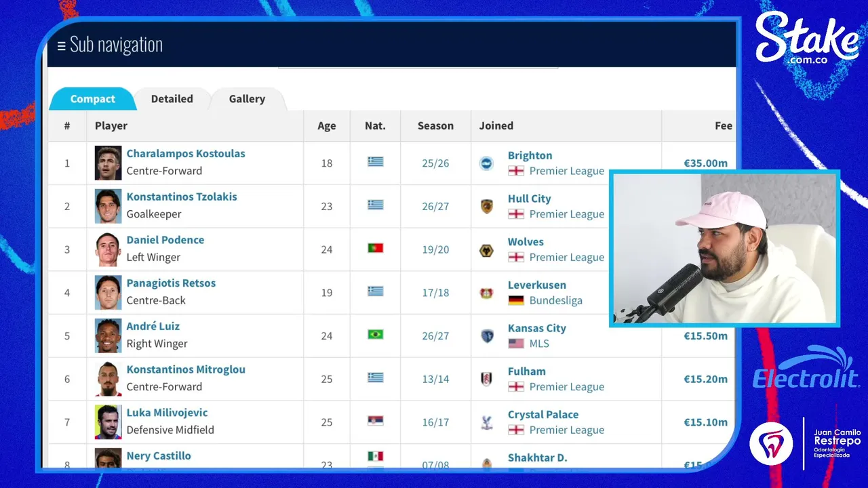Click Charalampos Kostoulas portrait photo

[108, 163]
